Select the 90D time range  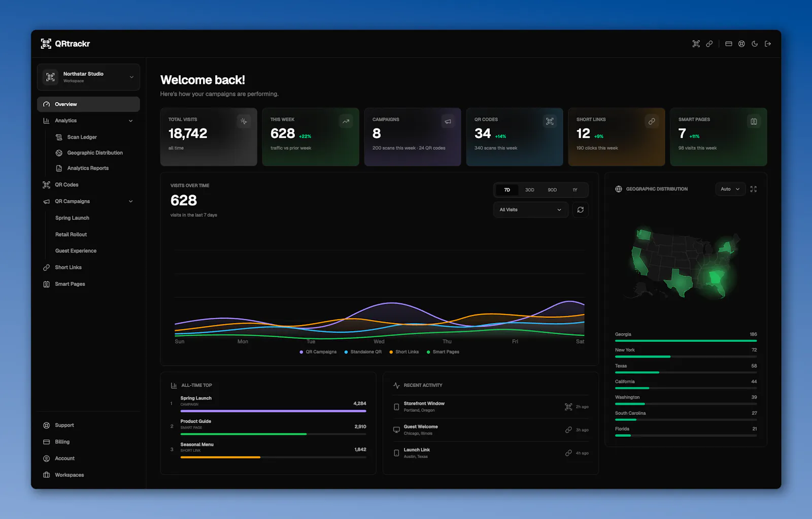[x=552, y=190]
